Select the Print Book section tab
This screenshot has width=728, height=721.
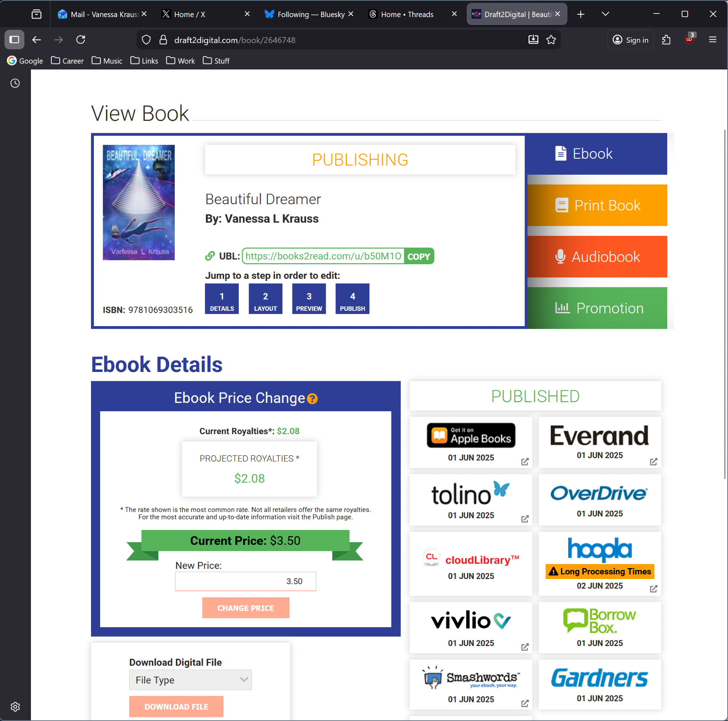click(597, 205)
